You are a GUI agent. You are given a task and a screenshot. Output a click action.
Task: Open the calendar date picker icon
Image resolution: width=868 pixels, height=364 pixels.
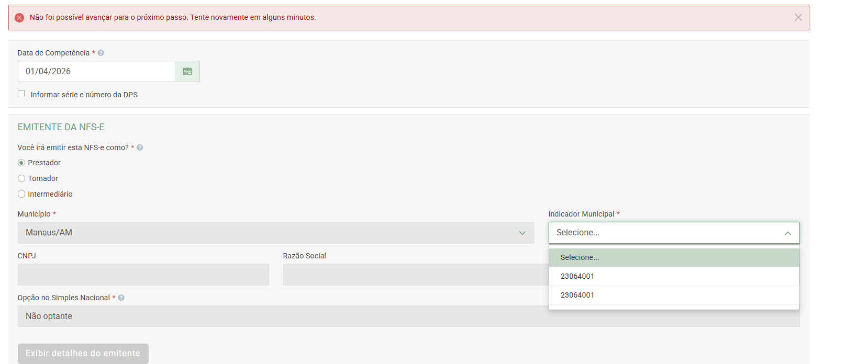click(x=187, y=72)
